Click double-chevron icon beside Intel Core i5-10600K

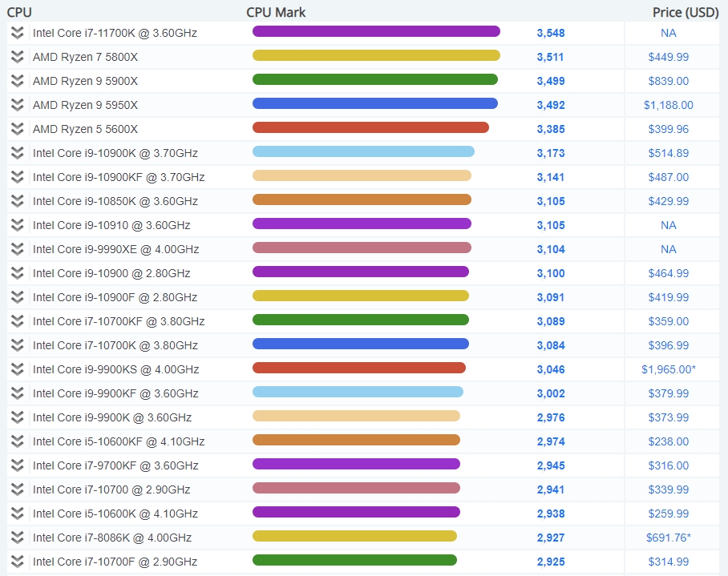[17, 514]
